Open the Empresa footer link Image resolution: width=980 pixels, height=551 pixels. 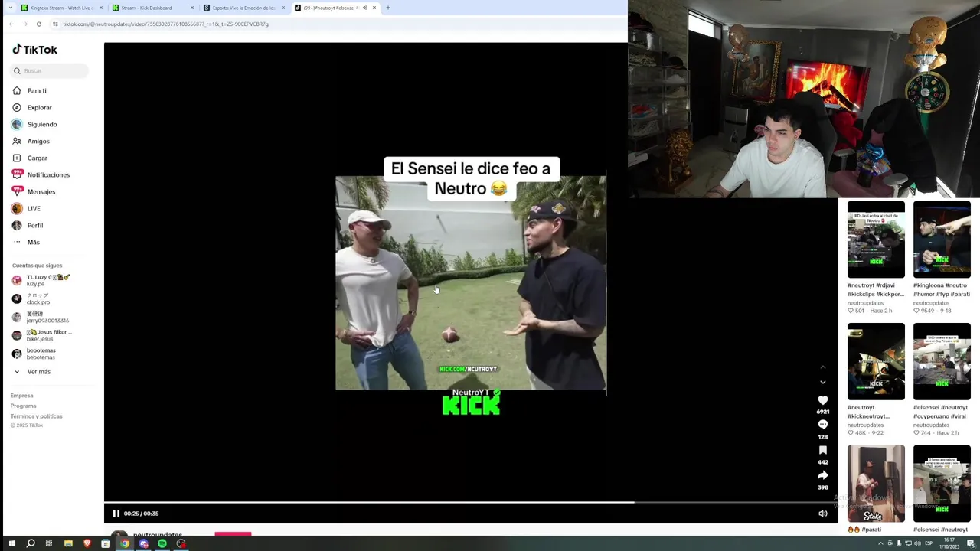[22, 396]
